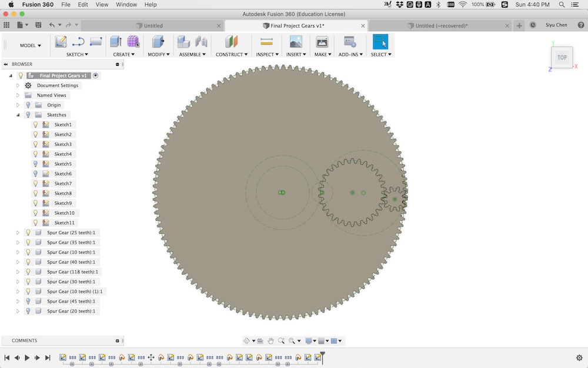The width and height of the screenshot is (588, 368).
Task: Toggle visibility of Sketch11
Action: coord(36,223)
